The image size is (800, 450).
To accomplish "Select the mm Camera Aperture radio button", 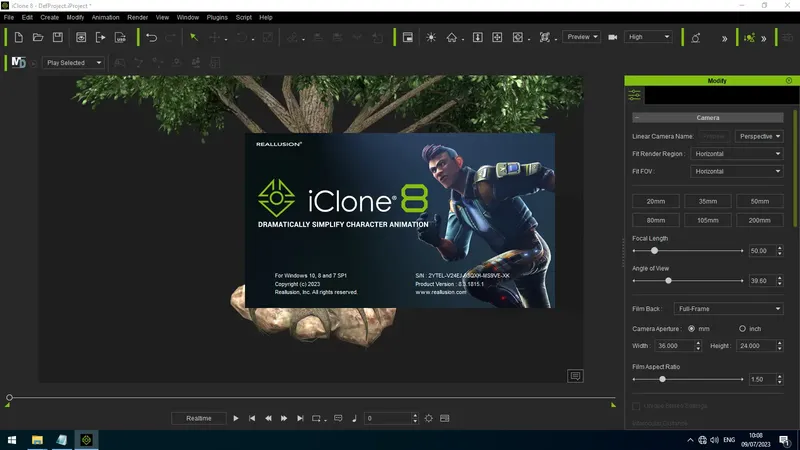I will click(691, 328).
